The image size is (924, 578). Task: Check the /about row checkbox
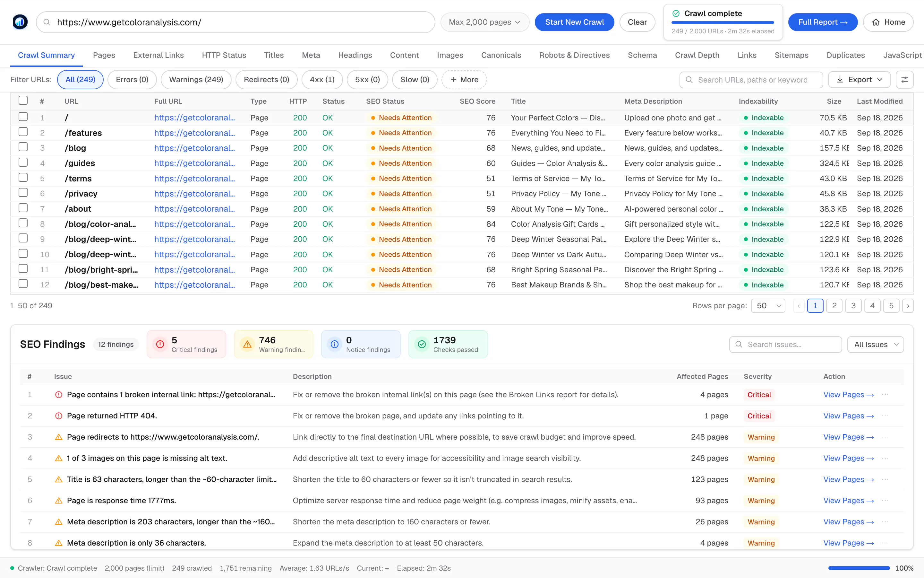[23, 208]
